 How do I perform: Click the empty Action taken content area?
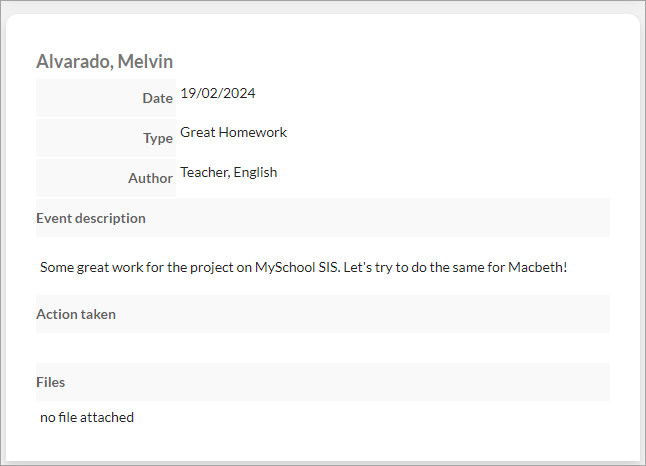coord(323,348)
